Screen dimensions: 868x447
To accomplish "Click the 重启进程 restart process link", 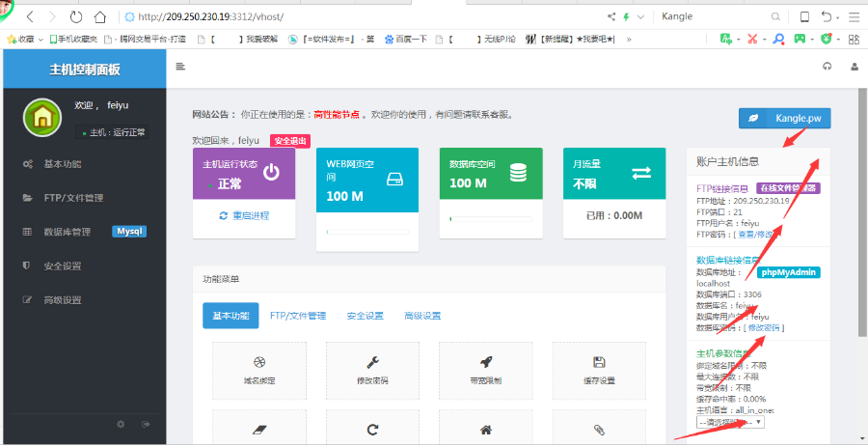I will (x=244, y=215).
